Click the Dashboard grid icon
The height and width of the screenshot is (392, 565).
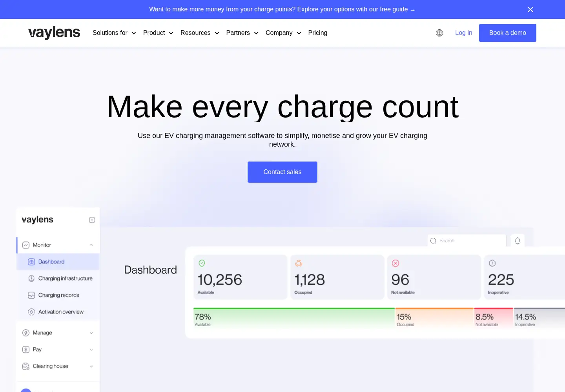click(31, 262)
